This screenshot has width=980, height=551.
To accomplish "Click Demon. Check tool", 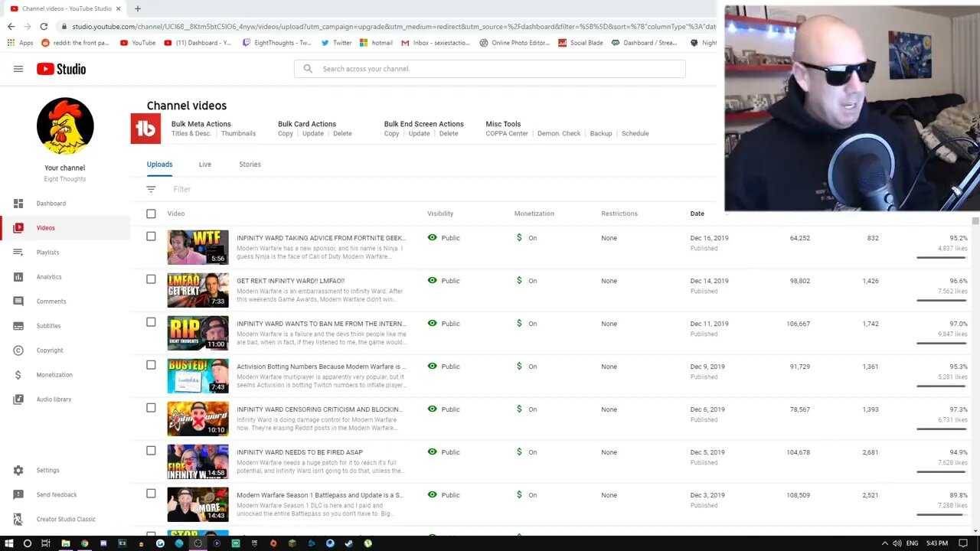I will pos(559,133).
